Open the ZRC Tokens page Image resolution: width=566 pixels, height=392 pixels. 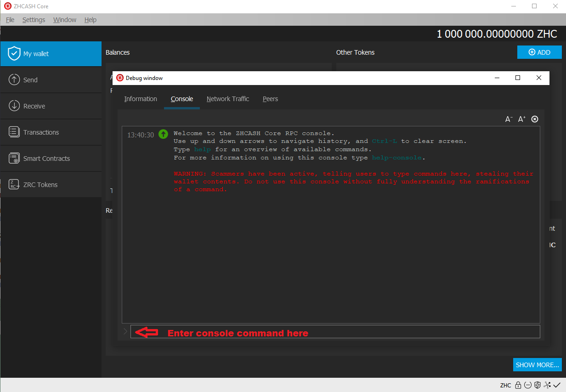(51, 184)
